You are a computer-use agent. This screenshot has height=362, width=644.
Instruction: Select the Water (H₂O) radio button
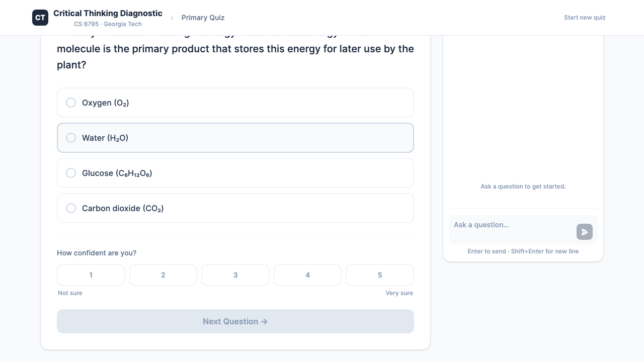point(71,138)
